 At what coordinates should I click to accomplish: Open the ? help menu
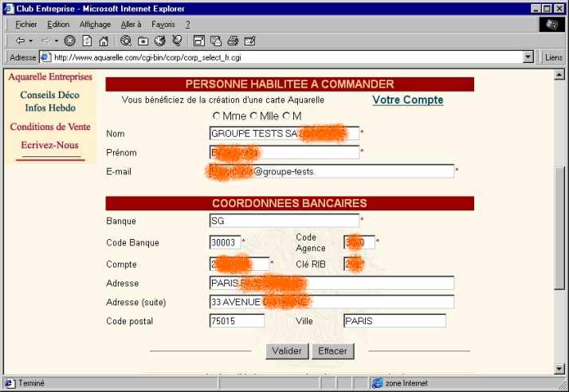coord(187,25)
